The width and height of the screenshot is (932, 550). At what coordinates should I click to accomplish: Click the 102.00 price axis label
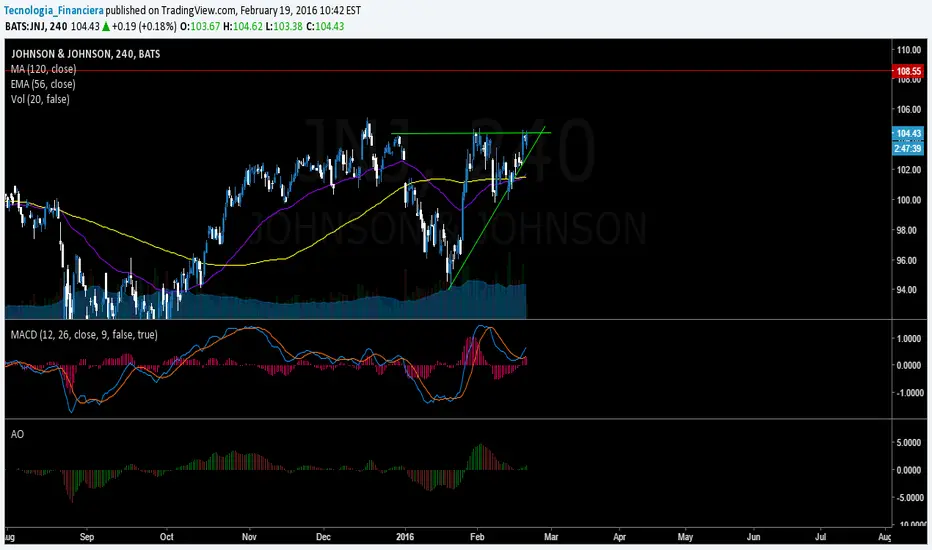tap(909, 169)
